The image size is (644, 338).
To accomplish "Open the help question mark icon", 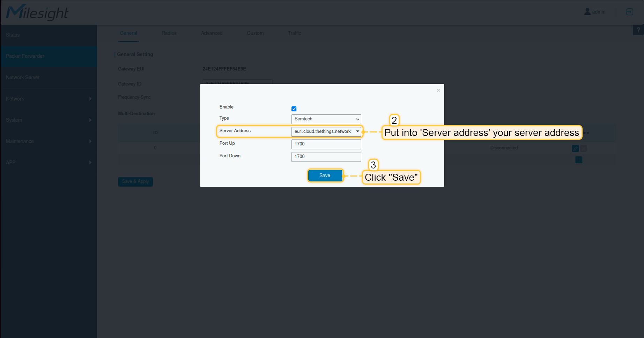I will pos(638,30).
